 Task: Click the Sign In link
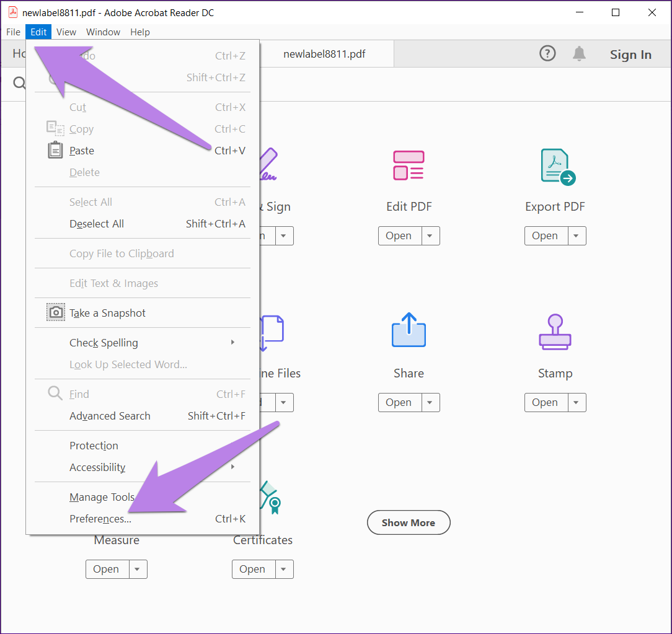click(630, 55)
